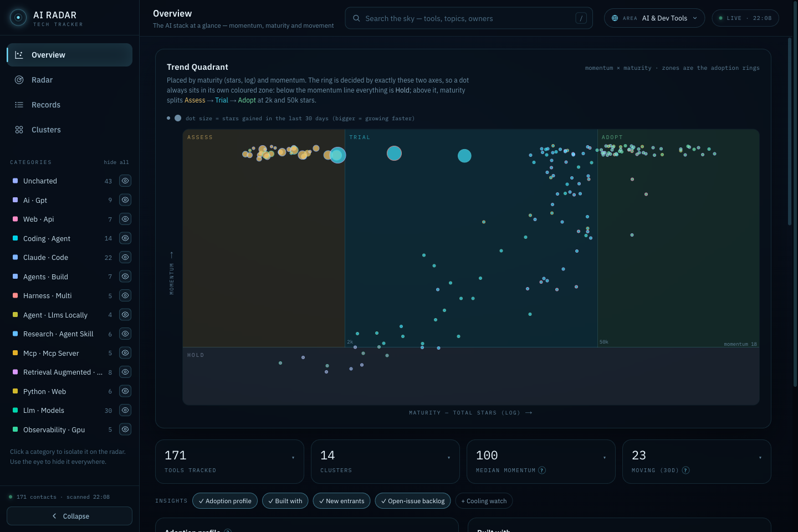This screenshot has width=798, height=532.
Task: Expand the 14 Clusters card
Action: coord(385,462)
